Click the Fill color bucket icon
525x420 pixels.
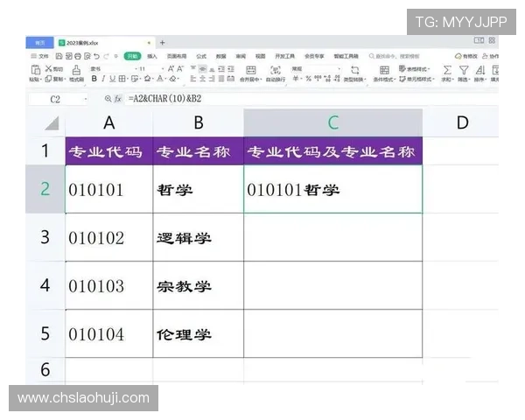[148, 79]
